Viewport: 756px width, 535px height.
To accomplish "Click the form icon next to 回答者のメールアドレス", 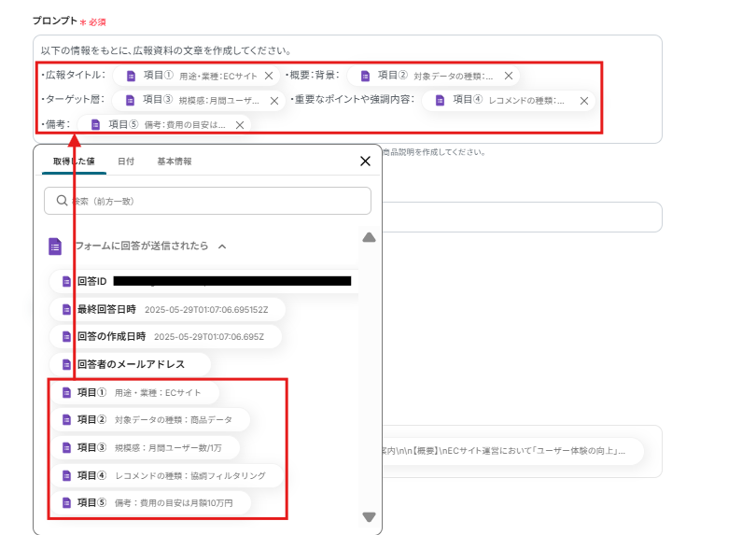I will click(x=66, y=364).
